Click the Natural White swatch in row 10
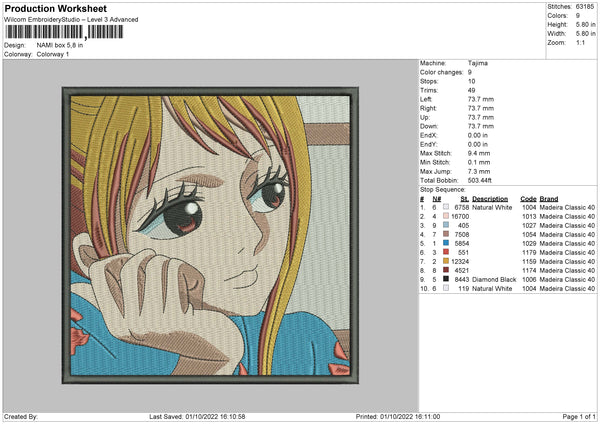The image size is (600, 424). (x=446, y=288)
